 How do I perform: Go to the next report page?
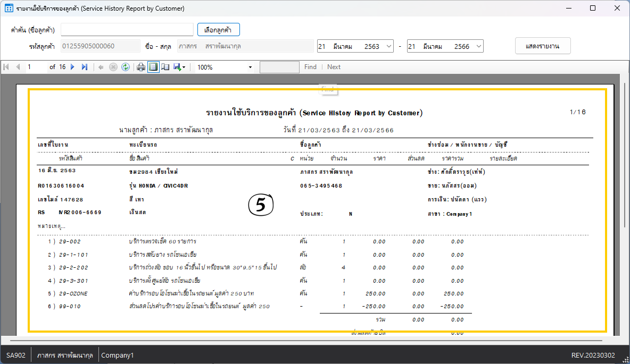click(x=73, y=67)
